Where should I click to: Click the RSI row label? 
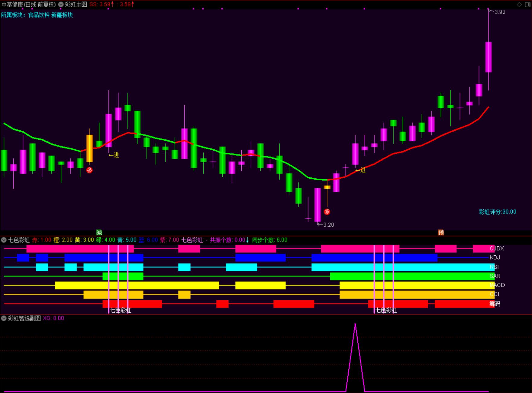coord(494,267)
